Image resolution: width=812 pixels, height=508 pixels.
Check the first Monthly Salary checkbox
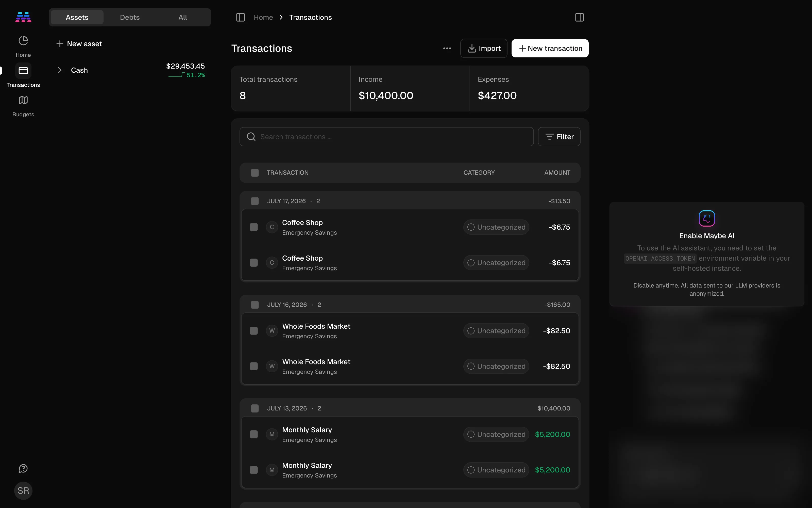click(x=254, y=434)
